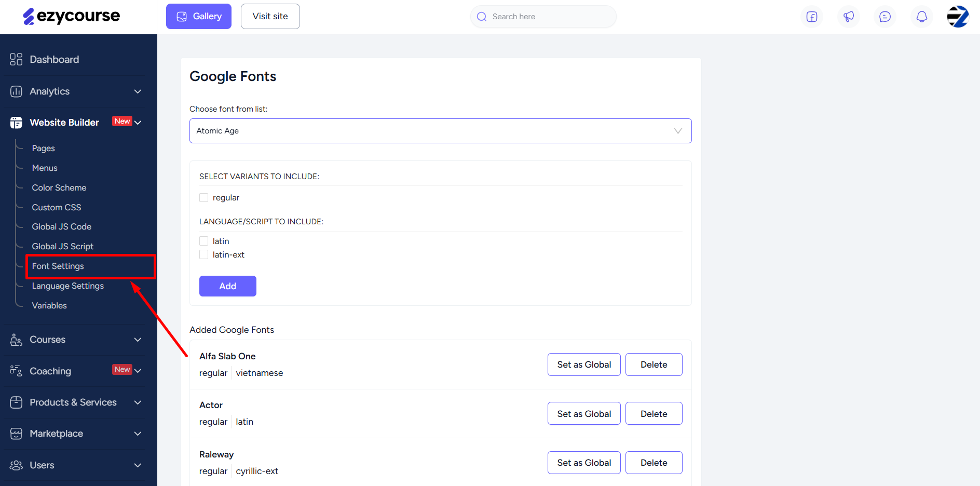980x486 pixels.
Task: Expand the Coaching menu chevron
Action: tap(138, 371)
